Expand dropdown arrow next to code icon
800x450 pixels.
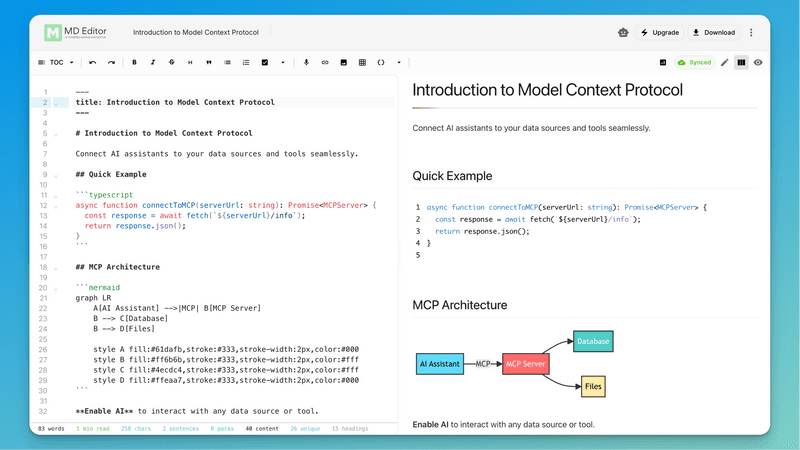coord(399,62)
